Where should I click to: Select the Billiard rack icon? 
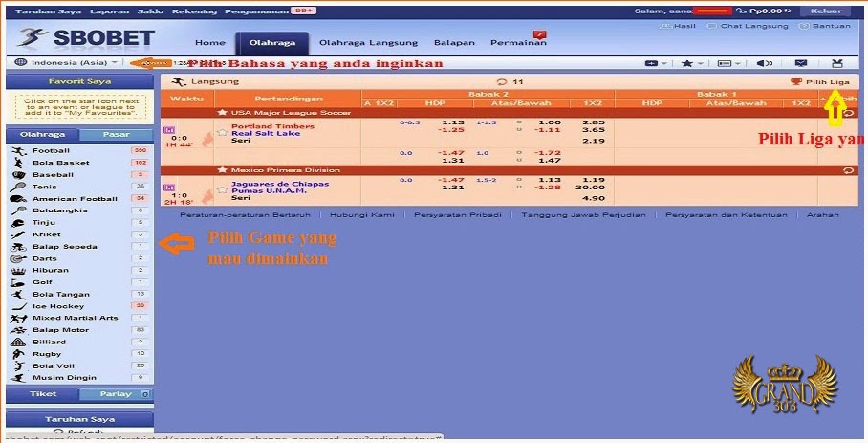tap(18, 343)
